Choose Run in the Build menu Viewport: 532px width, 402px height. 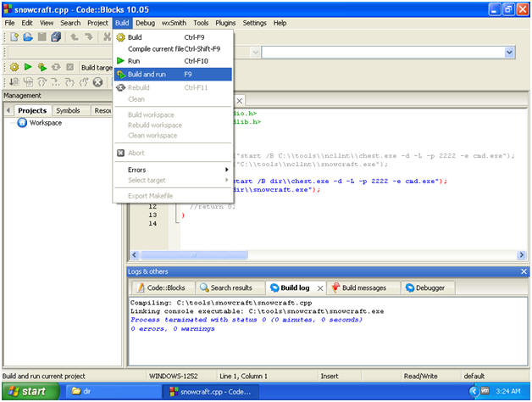[x=173, y=61]
